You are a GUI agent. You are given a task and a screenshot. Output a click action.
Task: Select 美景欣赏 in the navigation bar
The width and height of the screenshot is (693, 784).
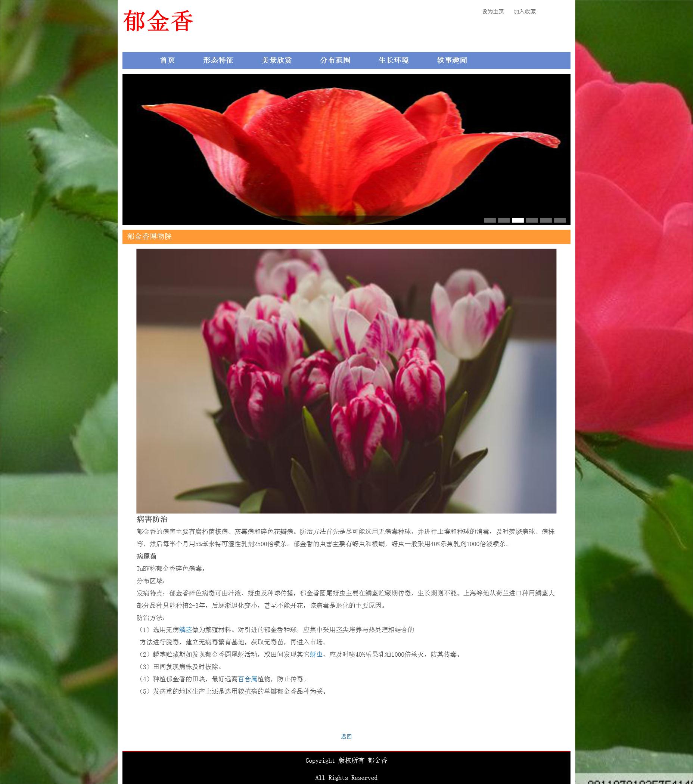pos(276,60)
